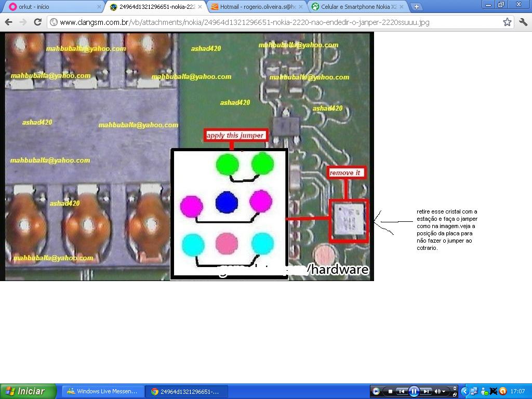532x399 pixels.
Task: Toggle mute on the media player volume icon
Action: coord(438,391)
